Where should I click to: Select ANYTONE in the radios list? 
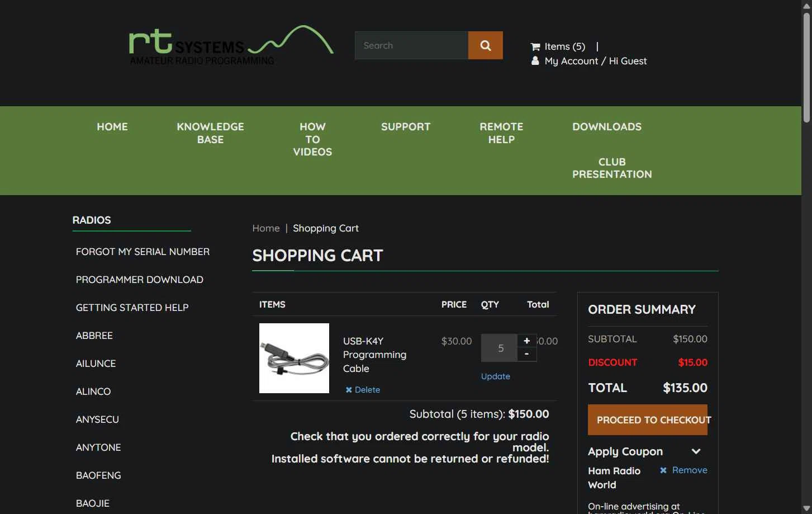(98, 447)
